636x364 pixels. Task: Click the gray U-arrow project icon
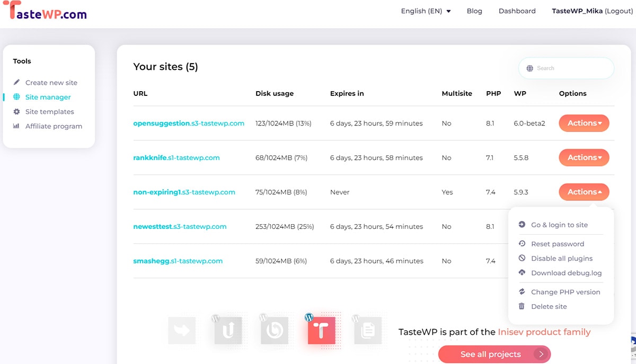(228, 330)
